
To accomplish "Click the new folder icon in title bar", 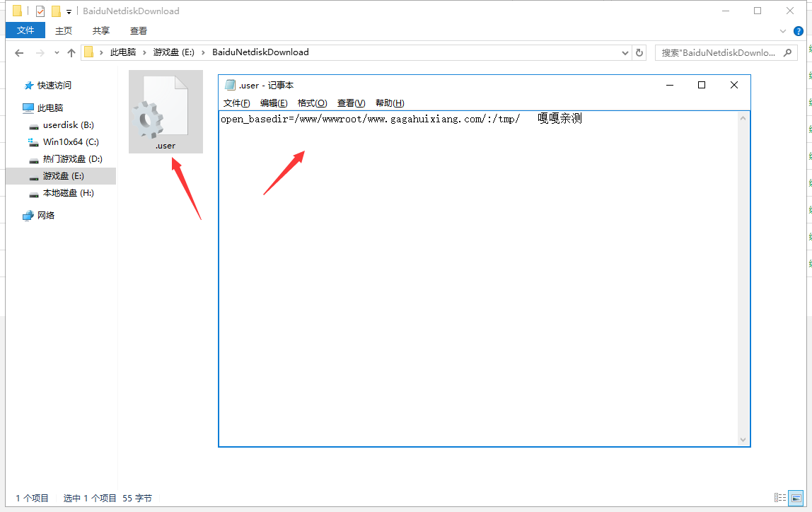I will pos(56,11).
